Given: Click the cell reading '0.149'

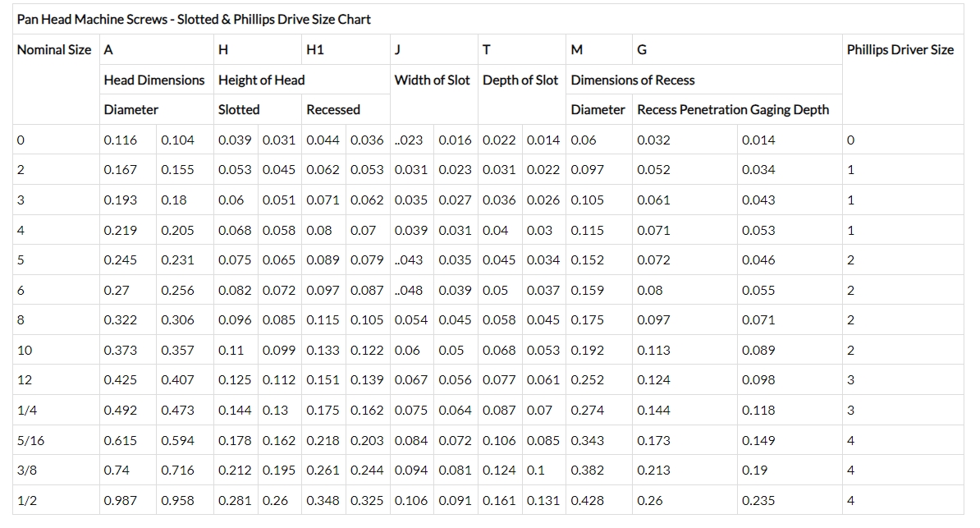Looking at the screenshot, I should click(758, 440).
